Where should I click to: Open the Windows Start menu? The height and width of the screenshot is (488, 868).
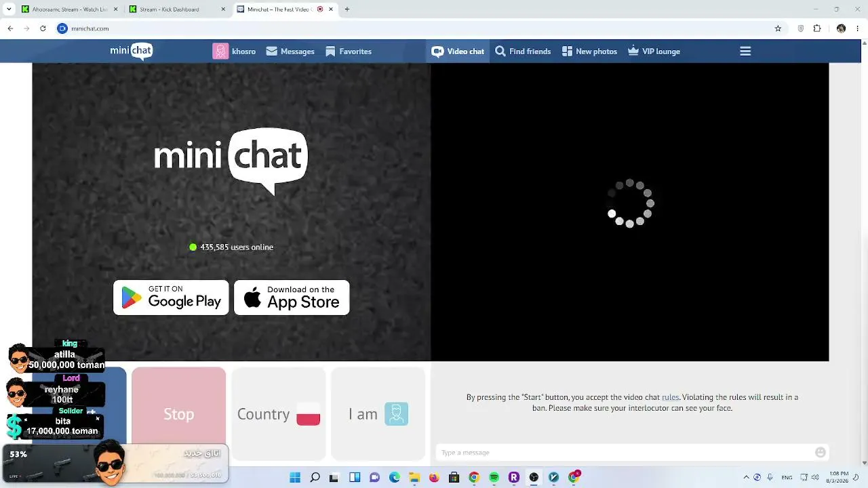click(x=295, y=478)
